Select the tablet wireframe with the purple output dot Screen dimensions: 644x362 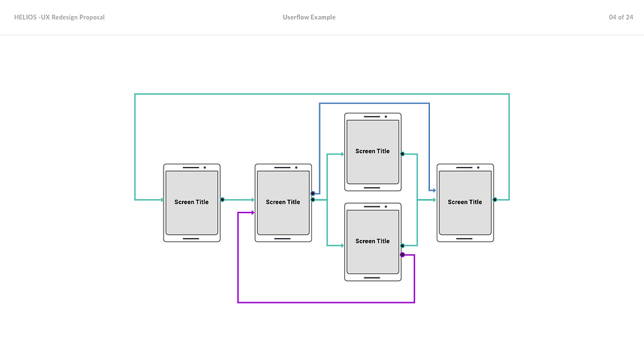372,242
